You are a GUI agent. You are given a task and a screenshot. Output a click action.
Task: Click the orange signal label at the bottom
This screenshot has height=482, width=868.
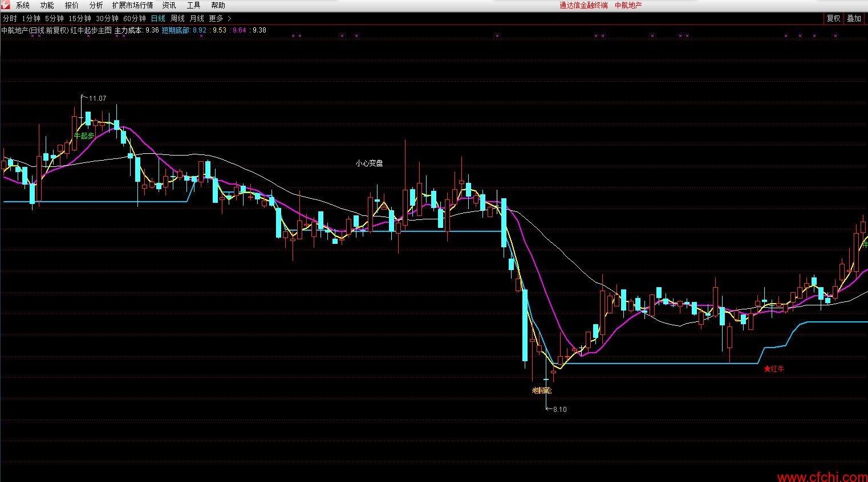coord(542,391)
